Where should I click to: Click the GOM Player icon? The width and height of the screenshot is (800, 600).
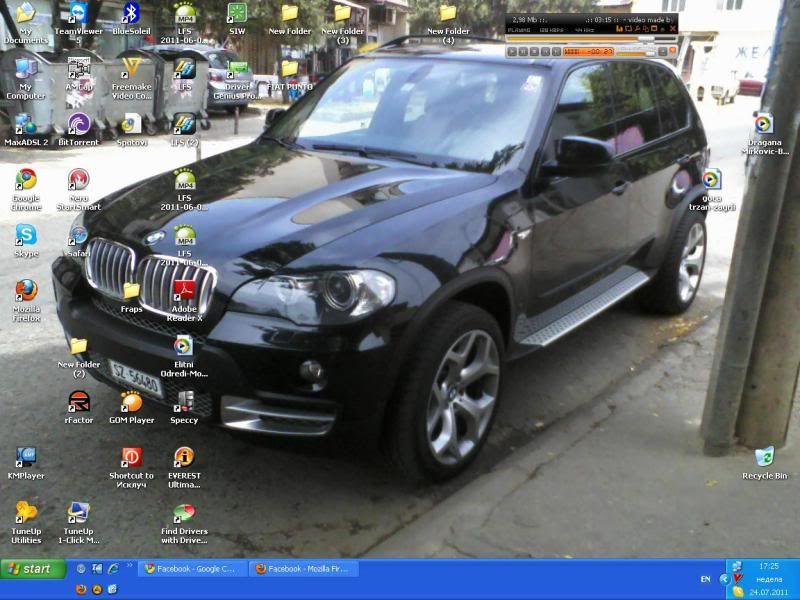[x=131, y=408]
